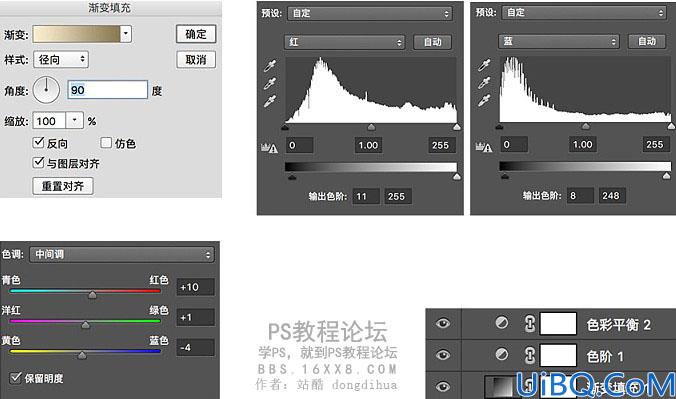The height and width of the screenshot is (399, 676).
Task: Click gray point eyedropper in blue Levels panel
Action: coord(484,82)
